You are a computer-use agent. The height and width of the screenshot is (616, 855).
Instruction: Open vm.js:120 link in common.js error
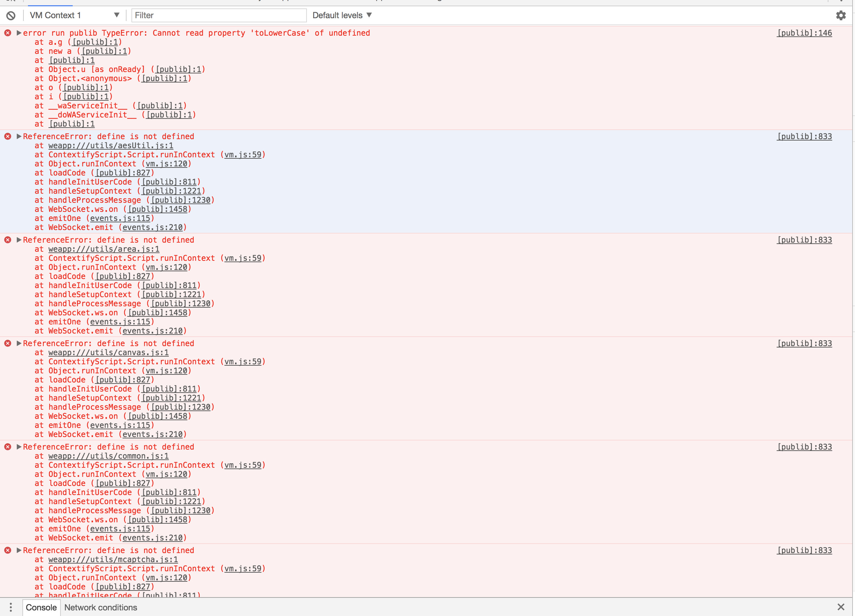point(167,474)
